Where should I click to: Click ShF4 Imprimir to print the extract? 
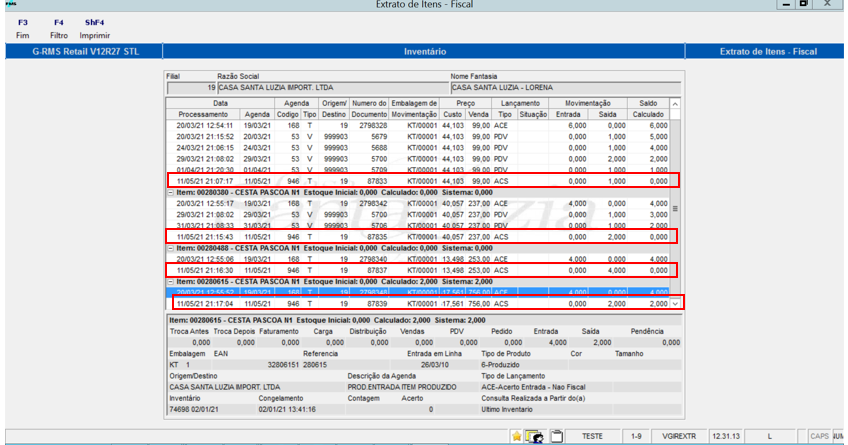[x=95, y=29]
